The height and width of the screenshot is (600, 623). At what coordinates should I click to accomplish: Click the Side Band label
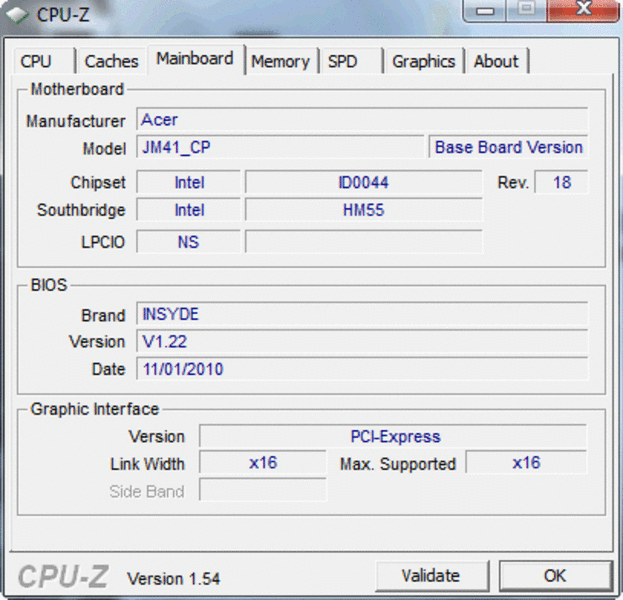tap(147, 492)
